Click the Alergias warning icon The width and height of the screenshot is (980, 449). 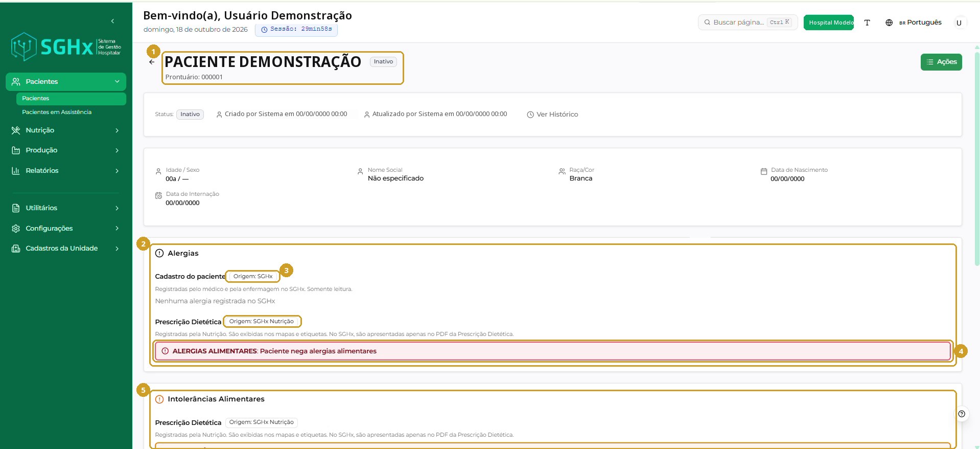click(159, 253)
